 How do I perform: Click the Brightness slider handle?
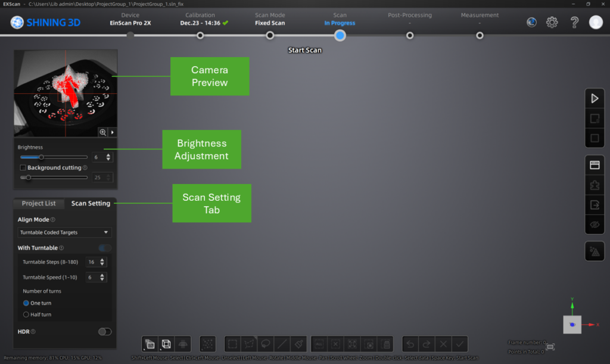[x=41, y=157]
